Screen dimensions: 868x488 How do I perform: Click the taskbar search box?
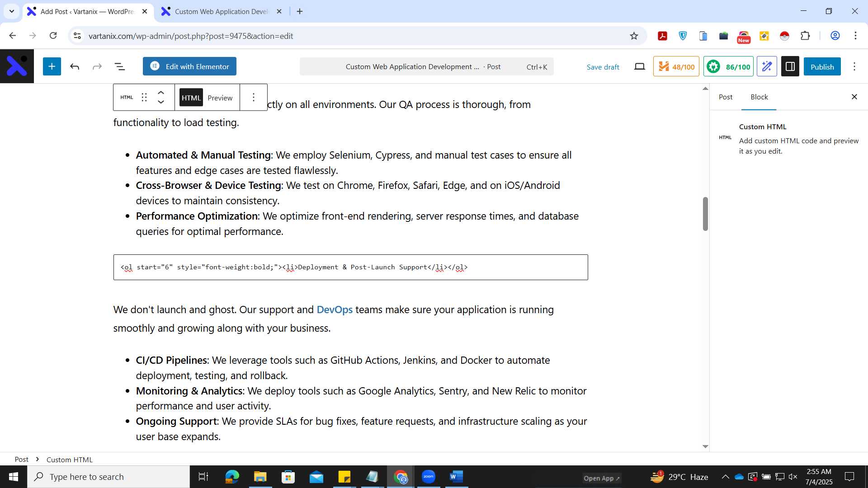(x=108, y=477)
